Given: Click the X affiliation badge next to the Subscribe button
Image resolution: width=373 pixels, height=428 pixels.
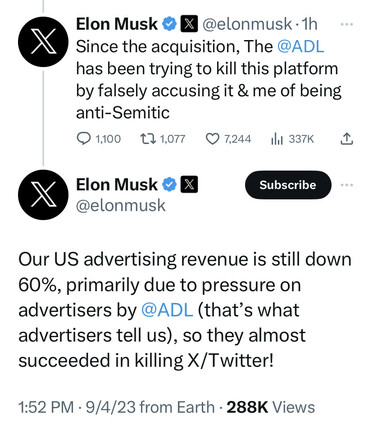Looking at the screenshot, I should coord(189,184).
